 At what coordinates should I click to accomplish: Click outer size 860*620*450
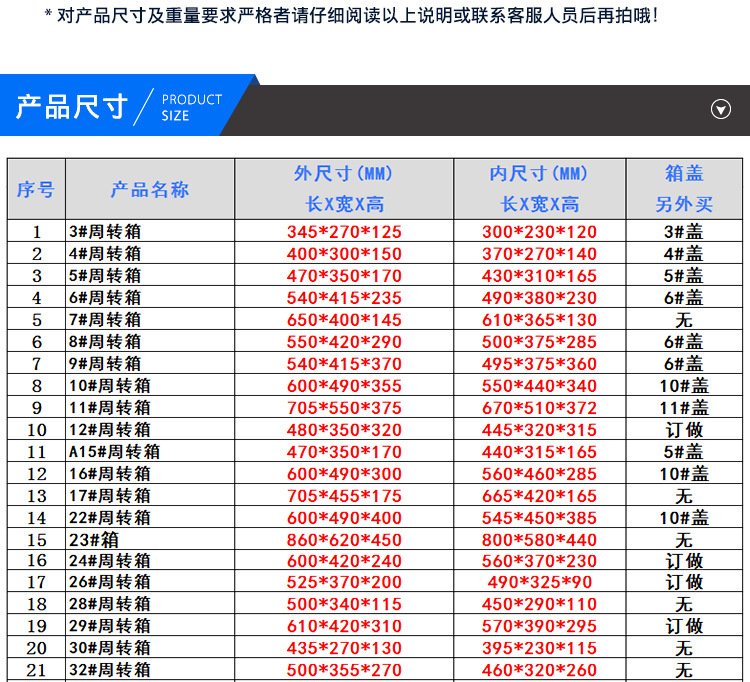click(x=344, y=540)
